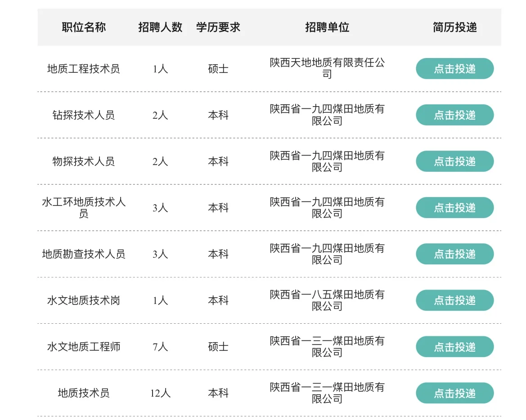Click 2人 in 钻探技术人员 row

pyautogui.click(x=160, y=115)
